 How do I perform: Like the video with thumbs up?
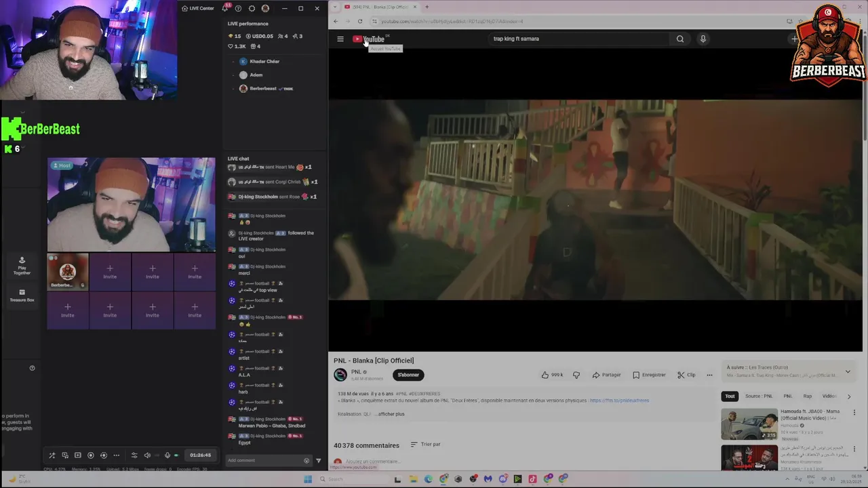point(553,375)
